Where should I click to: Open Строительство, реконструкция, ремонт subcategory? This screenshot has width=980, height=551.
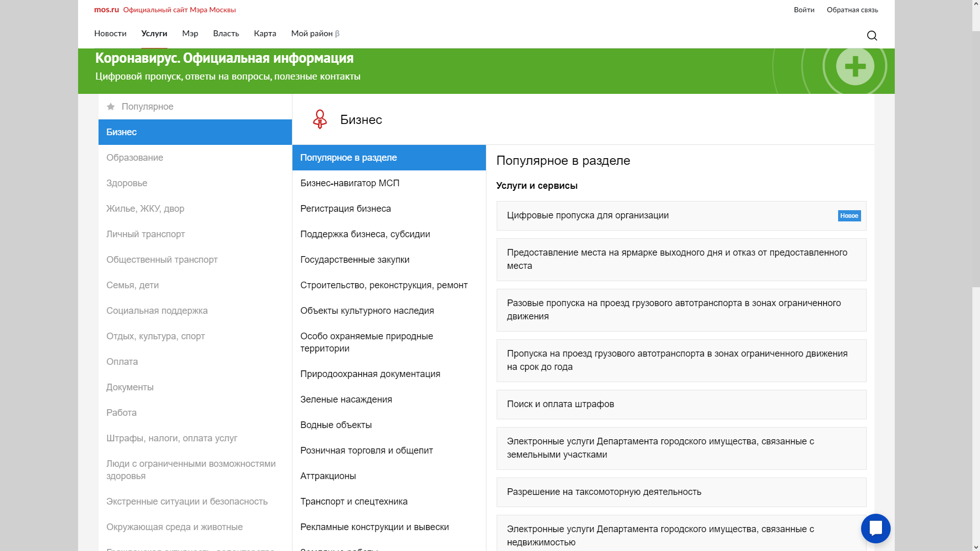[x=389, y=285]
